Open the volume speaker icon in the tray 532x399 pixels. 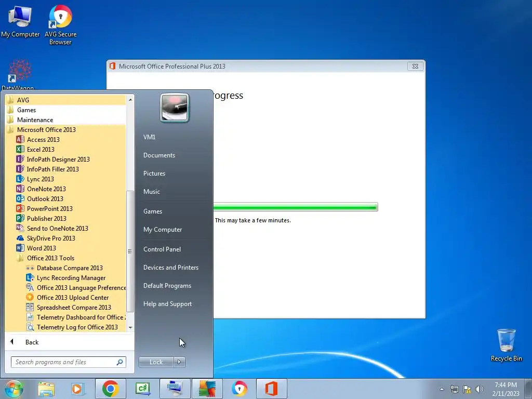pos(480,389)
